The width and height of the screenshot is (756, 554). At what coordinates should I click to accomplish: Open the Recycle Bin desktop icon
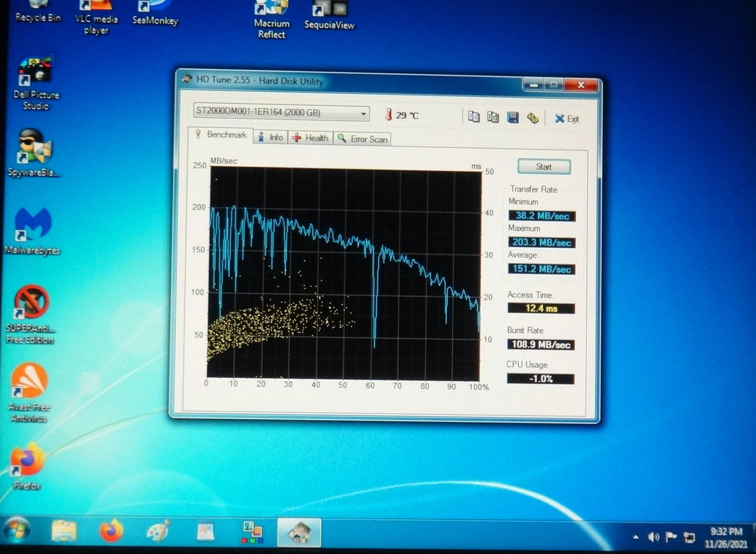37,12
